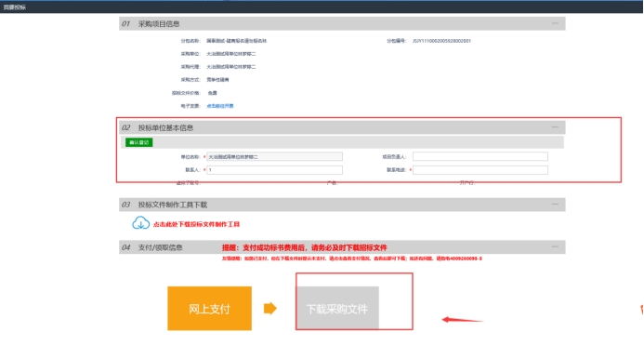The image size is (644, 358).
Task: Click the 支付/领取信息 section title
Action: click(160, 247)
